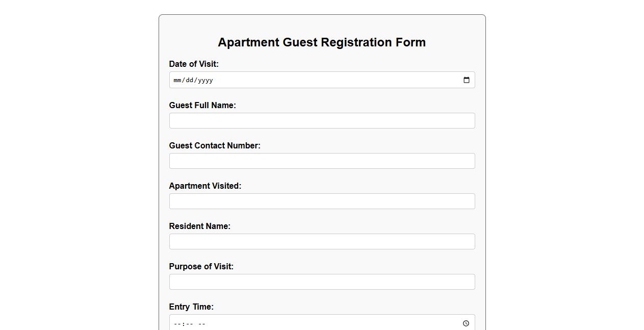Viewport: 644px width, 330px height.
Task: Click the Purpose of Visit label
Action: pos(201,266)
